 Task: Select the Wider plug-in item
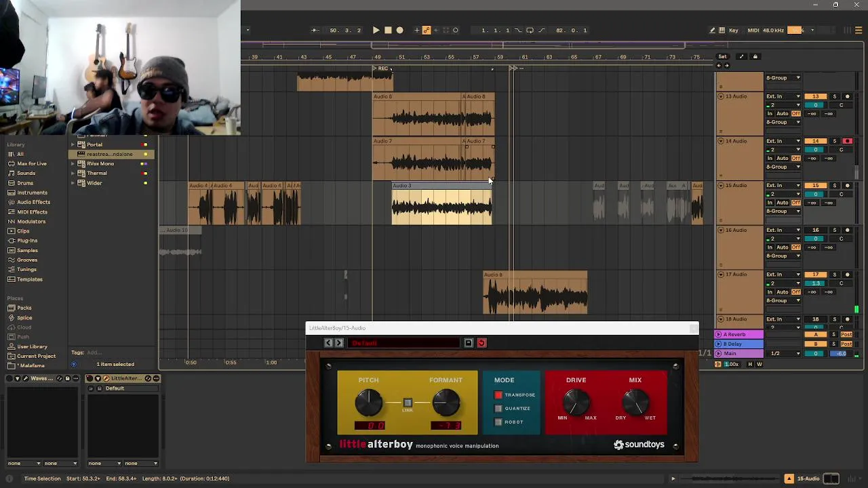[94, 183]
